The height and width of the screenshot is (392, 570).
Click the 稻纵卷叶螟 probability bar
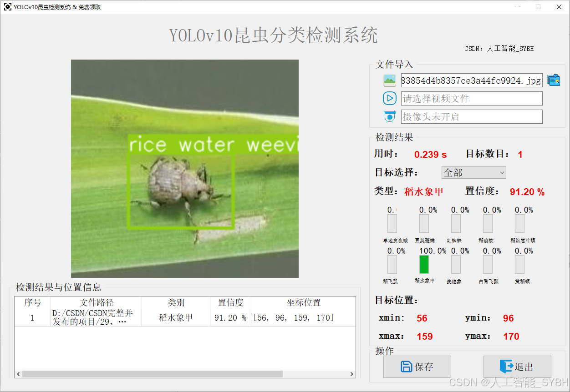click(519, 224)
